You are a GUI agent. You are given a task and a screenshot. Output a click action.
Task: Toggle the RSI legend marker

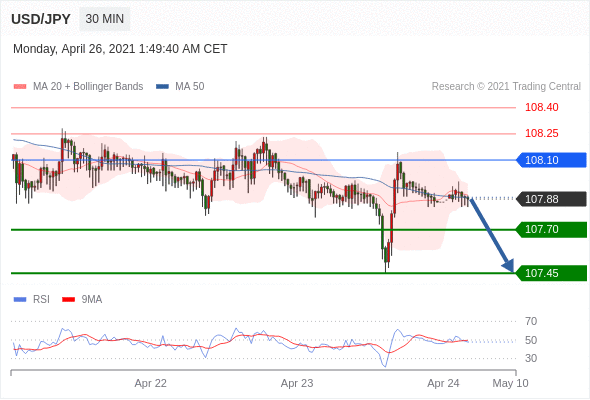click(x=20, y=300)
